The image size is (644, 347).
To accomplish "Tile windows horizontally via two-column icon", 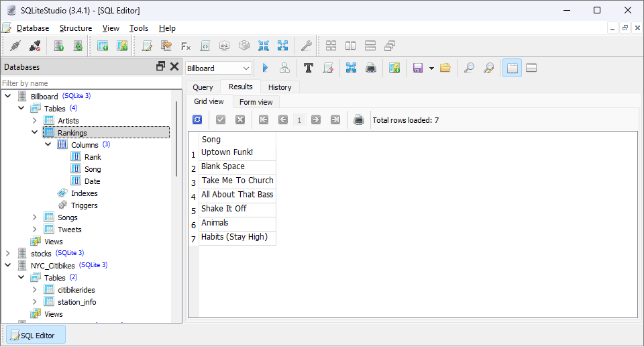I will [x=350, y=46].
